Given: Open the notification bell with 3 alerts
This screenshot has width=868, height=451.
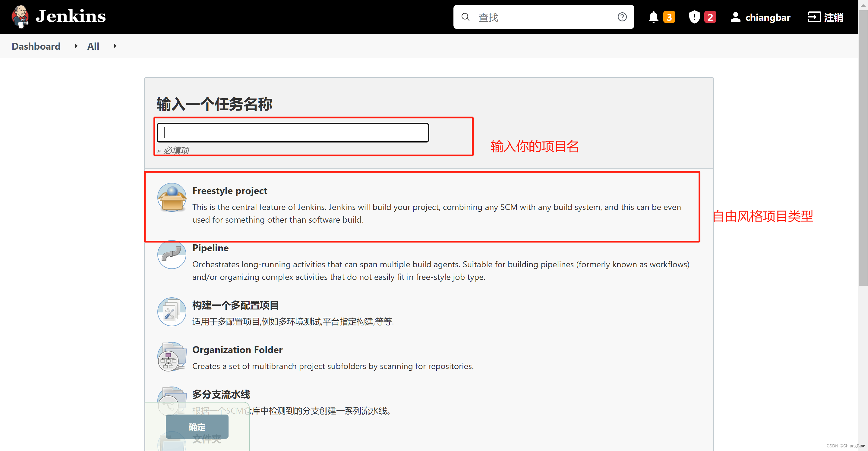Looking at the screenshot, I should click(653, 17).
